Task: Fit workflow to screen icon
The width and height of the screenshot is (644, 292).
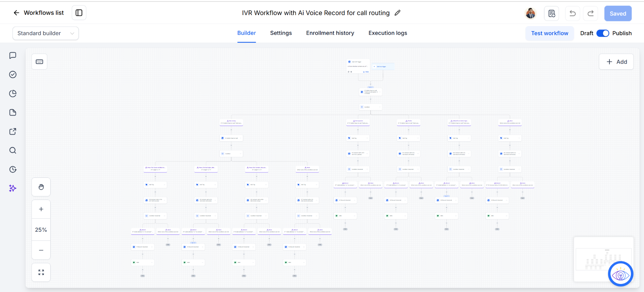Action: pos(41,272)
